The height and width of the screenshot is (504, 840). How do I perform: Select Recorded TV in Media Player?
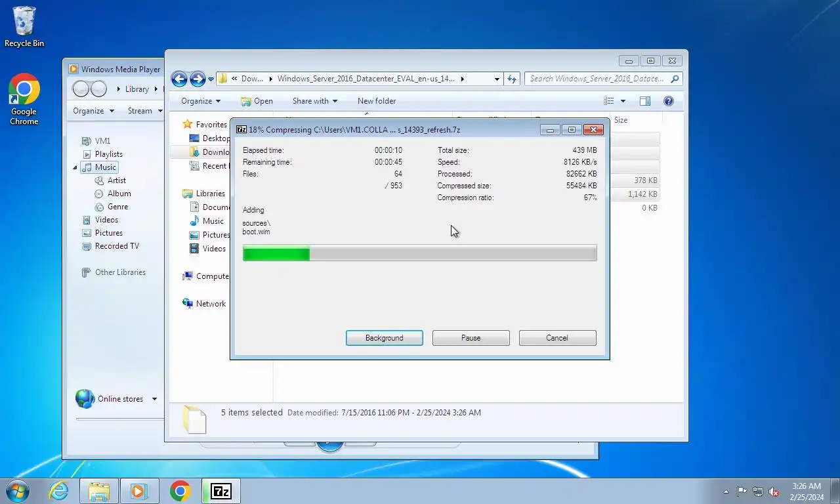pyautogui.click(x=110, y=246)
